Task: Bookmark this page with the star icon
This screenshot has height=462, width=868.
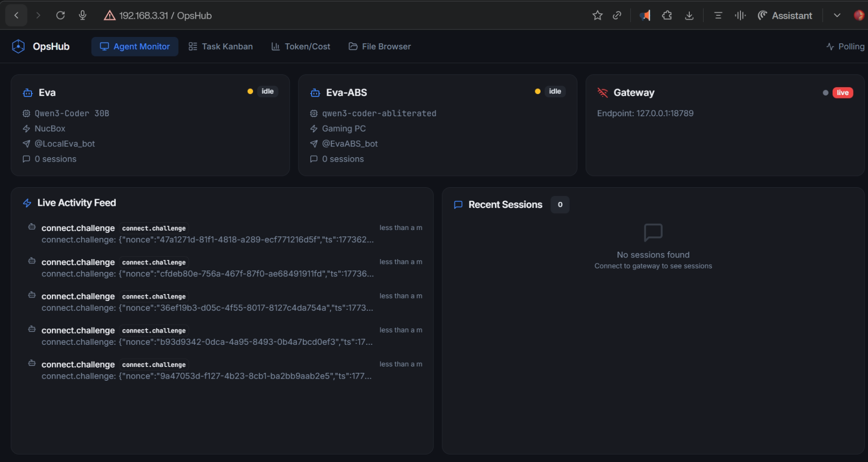Action: pyautogui.click(x=597, y=15)
